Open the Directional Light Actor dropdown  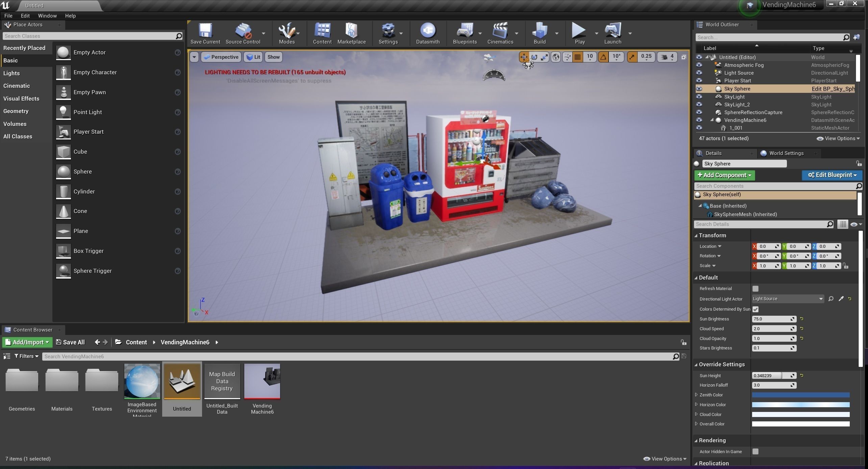coord(788,299)
